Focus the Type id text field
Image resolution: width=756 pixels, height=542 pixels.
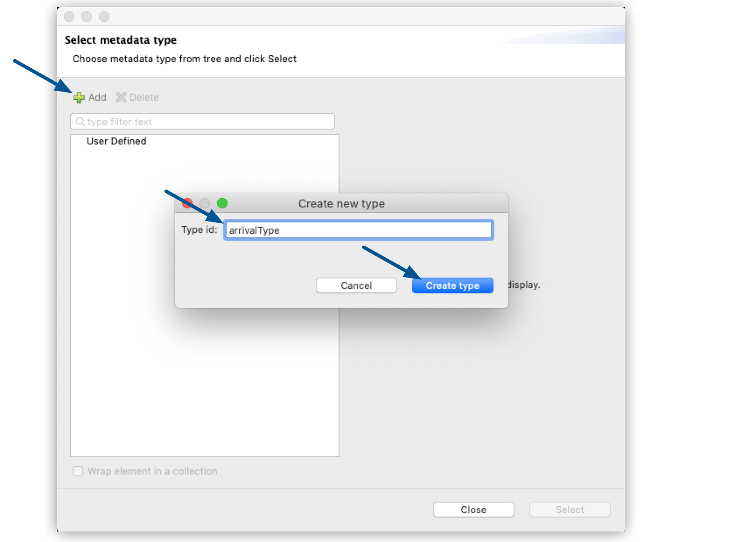click(x=359, y=230)
